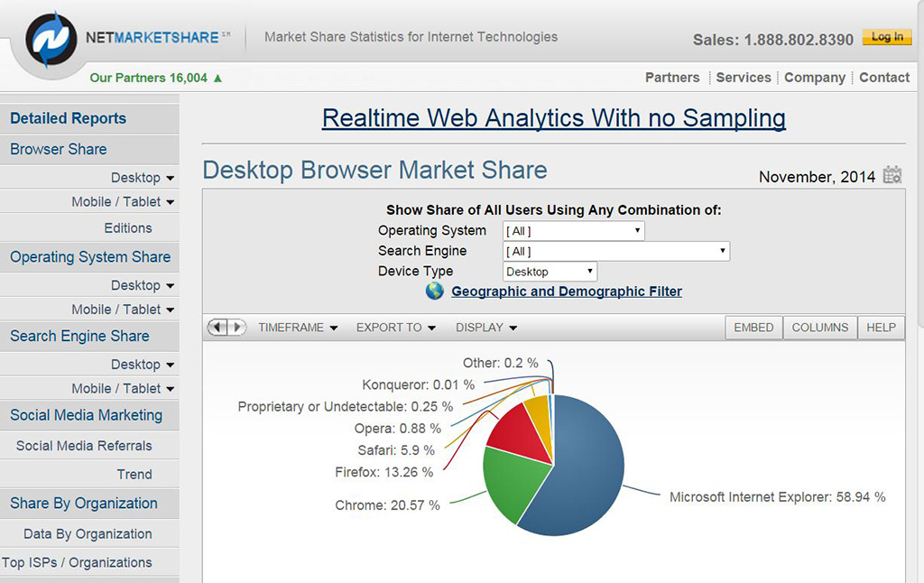924x583 pixels.
Task: Open the TIMEFRAME menu
Action: [x=298, y=328]
